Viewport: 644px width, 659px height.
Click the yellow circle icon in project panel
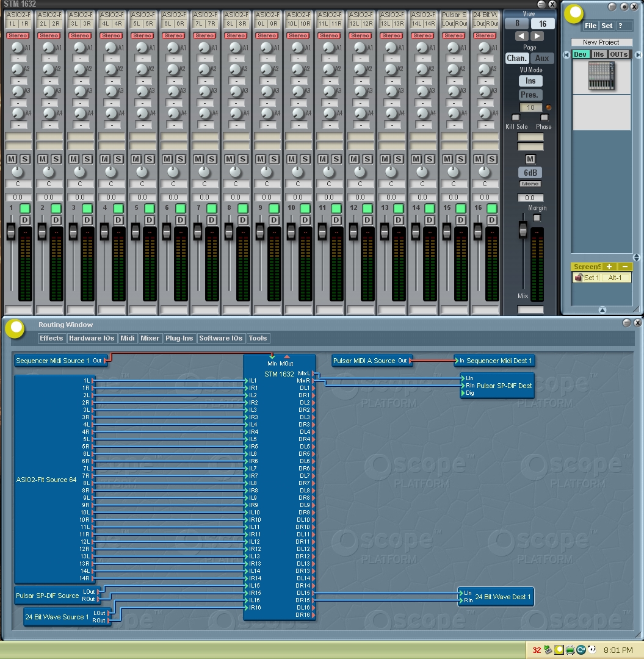coord(574,13)
